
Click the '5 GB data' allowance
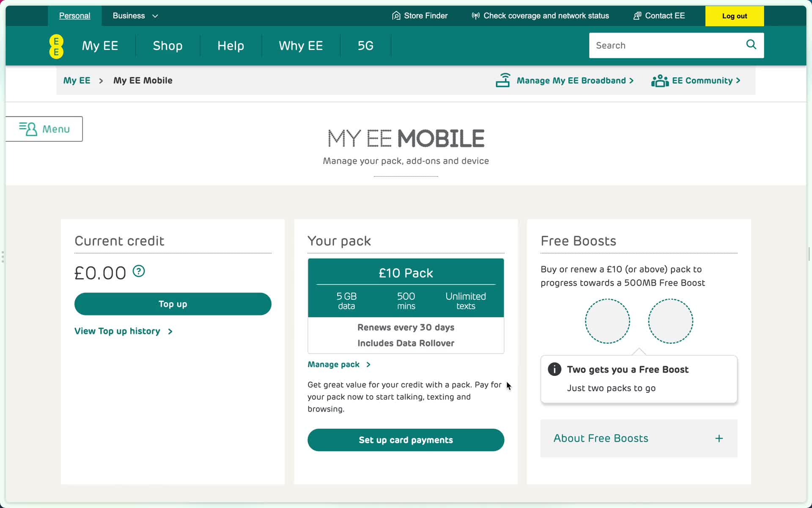point(346,301)
